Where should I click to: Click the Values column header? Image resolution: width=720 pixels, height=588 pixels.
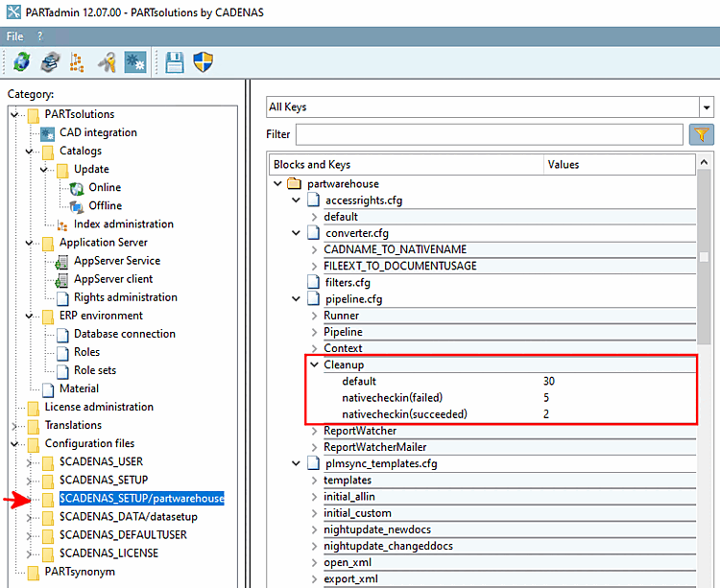coord(564,164)
